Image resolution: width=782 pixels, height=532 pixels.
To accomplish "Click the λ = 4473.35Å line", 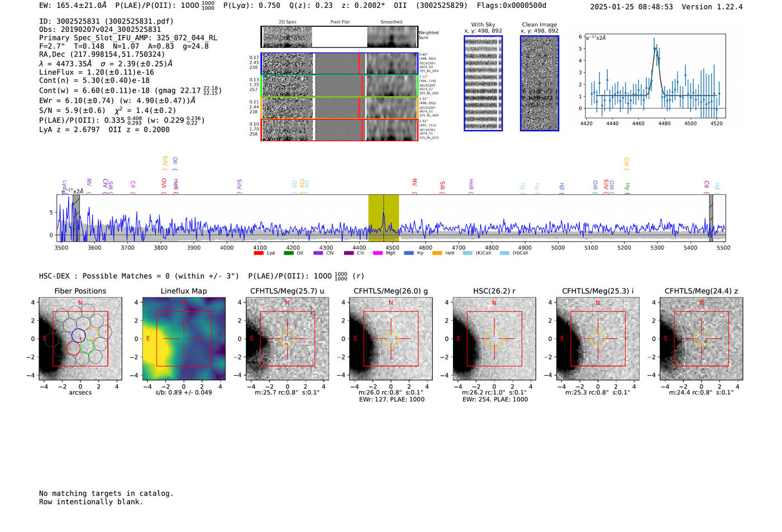I will [106, 64].
